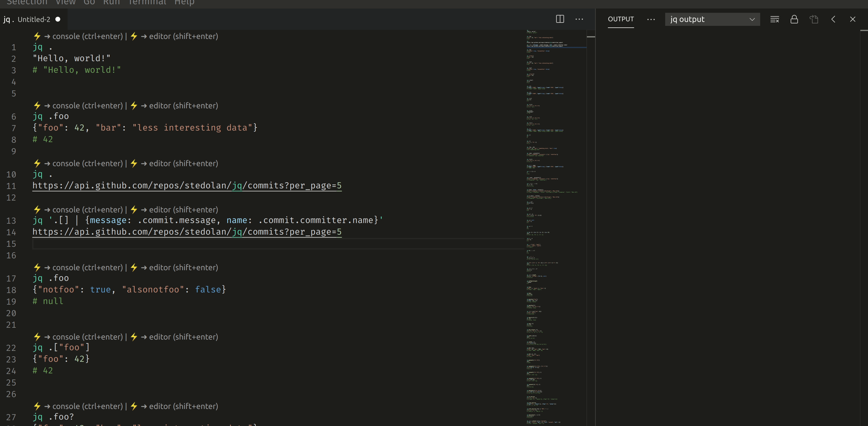Open the Run menu
The height and width of the screenshot is (426, 868).
tap(111, 3)
